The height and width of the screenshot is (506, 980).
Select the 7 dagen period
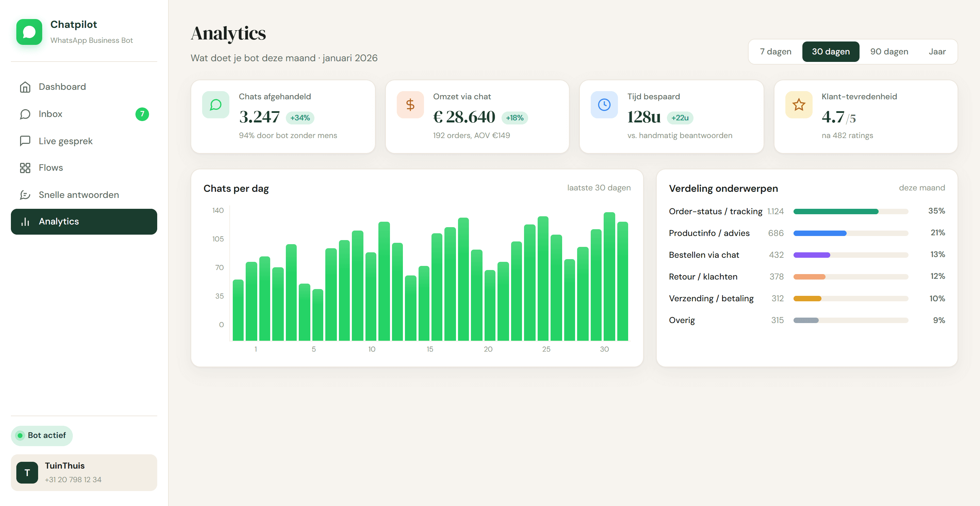click(x=775, y=52)
